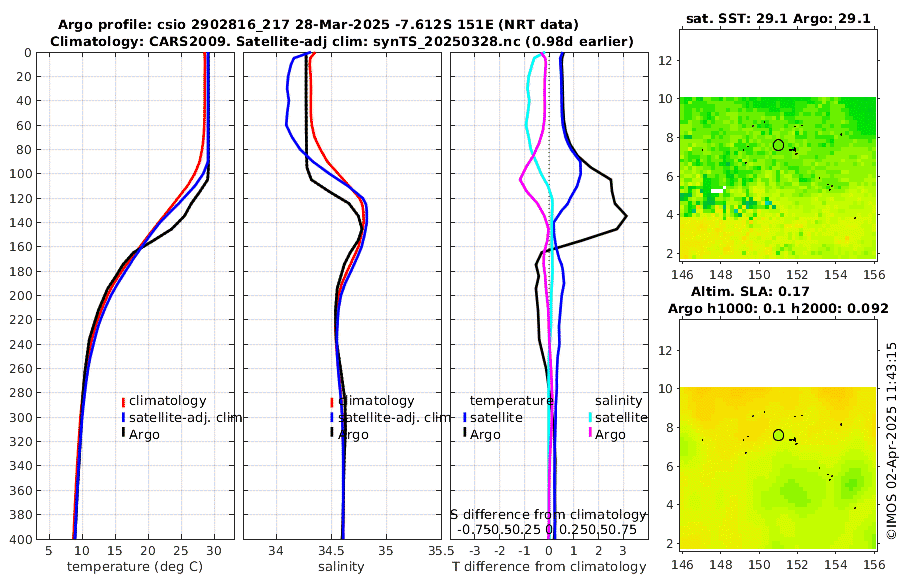The image size is (900, 580).
Task: Click the T difference from climatology label
Action: 549,567
